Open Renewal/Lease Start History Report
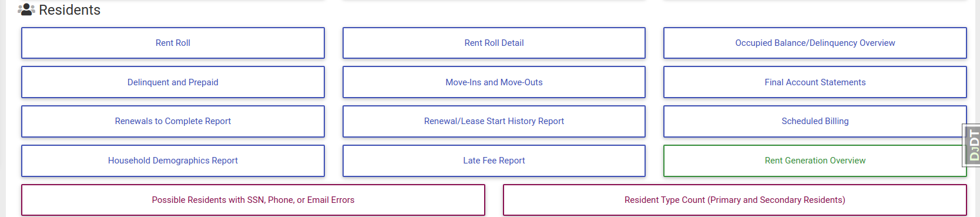Viewport: 980px width, 217px height. click(494, 121)
